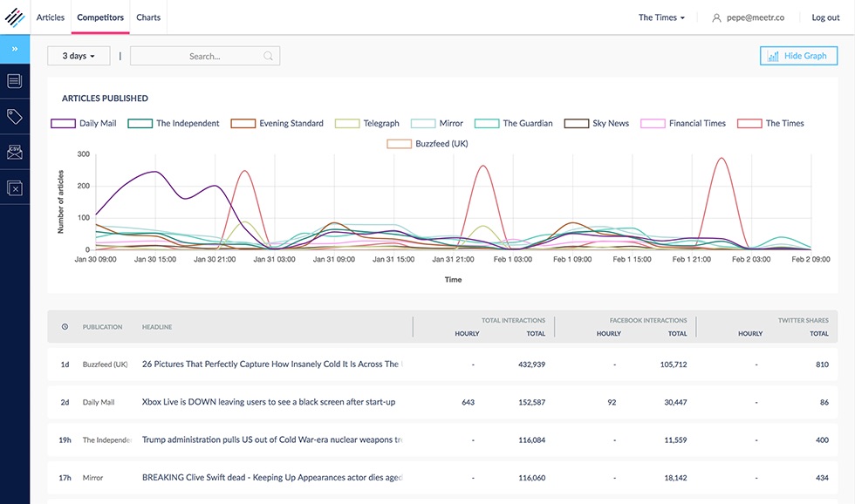The width and height of the screenshot is (855, 504).
Task: Click the striped app logo
Action: (14, 17)
